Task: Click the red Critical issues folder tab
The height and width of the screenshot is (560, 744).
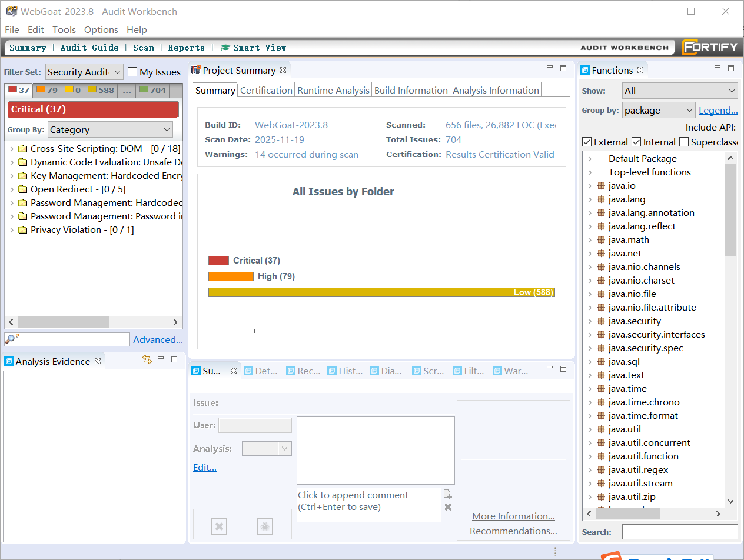Action: pos(18,91)
